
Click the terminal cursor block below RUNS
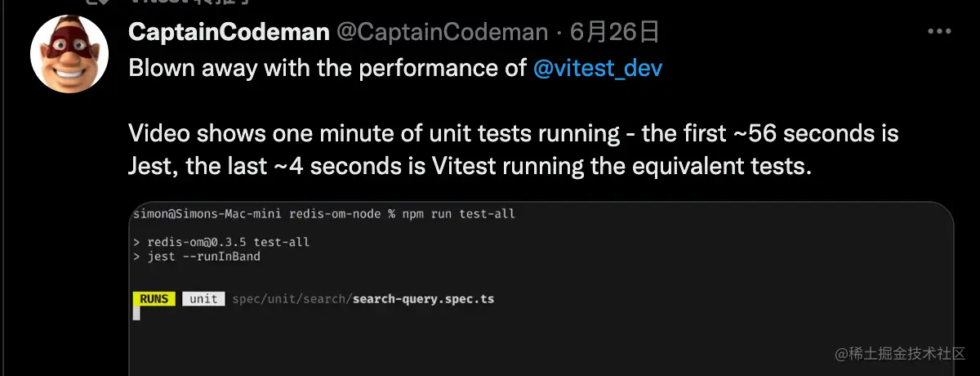[136, 313]
